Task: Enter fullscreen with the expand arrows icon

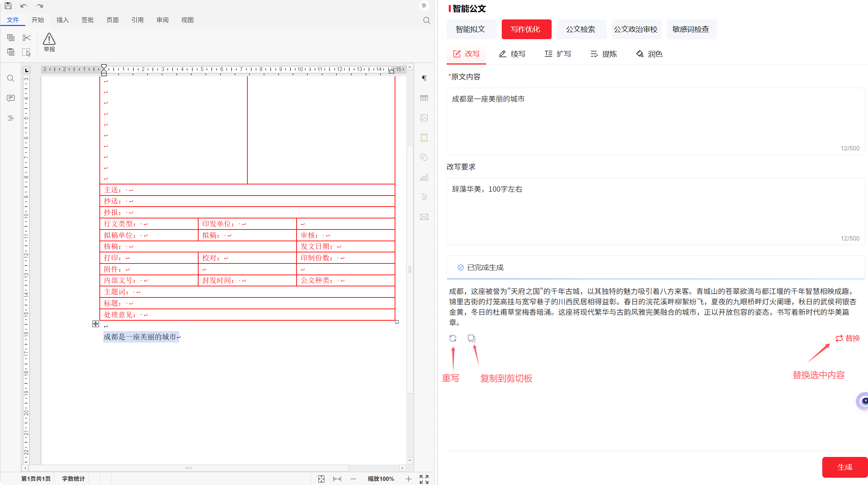Action: [424, 479]
